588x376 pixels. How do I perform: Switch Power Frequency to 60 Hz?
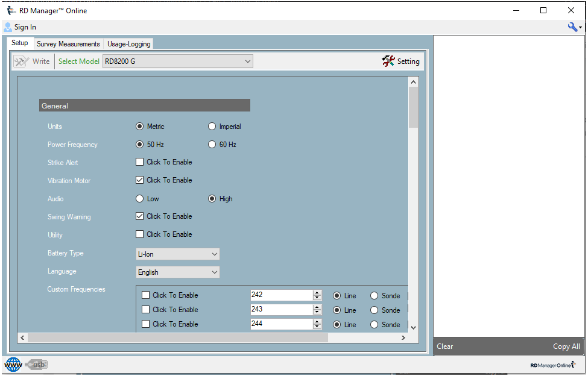(212, 144)
